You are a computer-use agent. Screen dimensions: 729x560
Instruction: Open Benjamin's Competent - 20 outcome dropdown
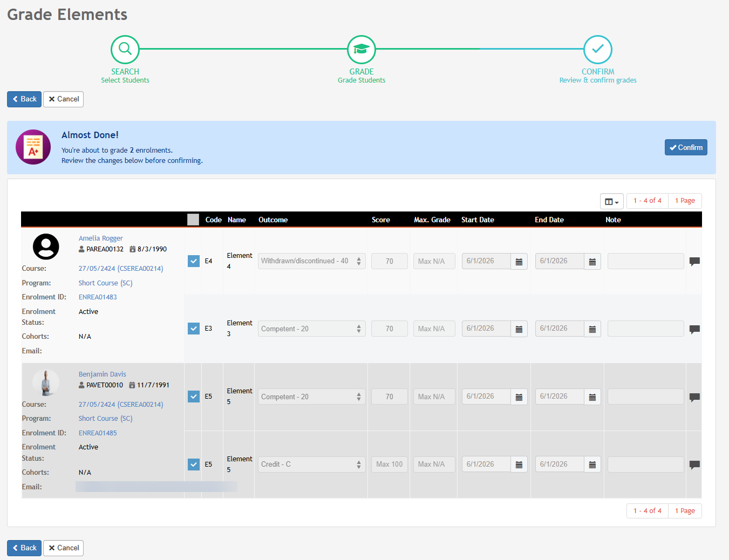coord(312,397)
